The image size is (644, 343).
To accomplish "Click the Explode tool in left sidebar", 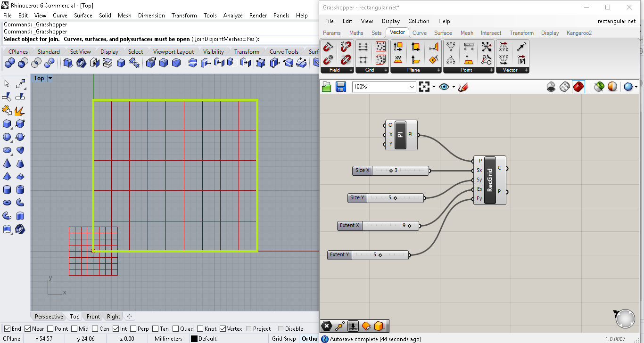I will (19, 111).
